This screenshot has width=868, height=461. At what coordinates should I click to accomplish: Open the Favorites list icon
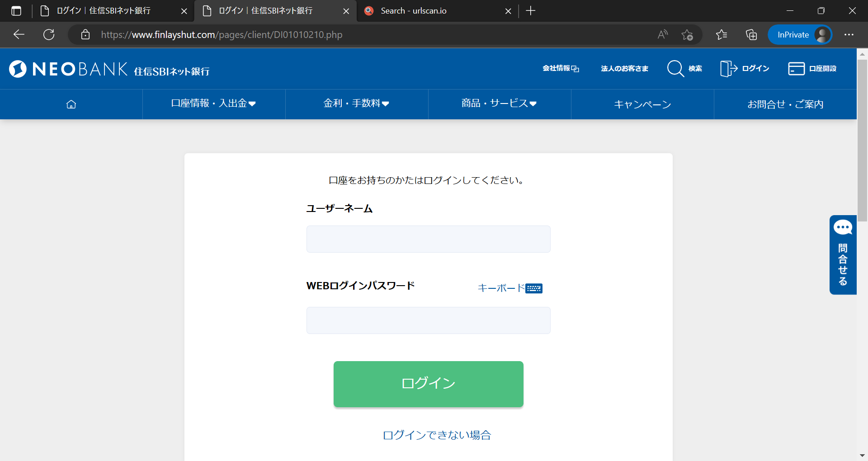point(722,34)
